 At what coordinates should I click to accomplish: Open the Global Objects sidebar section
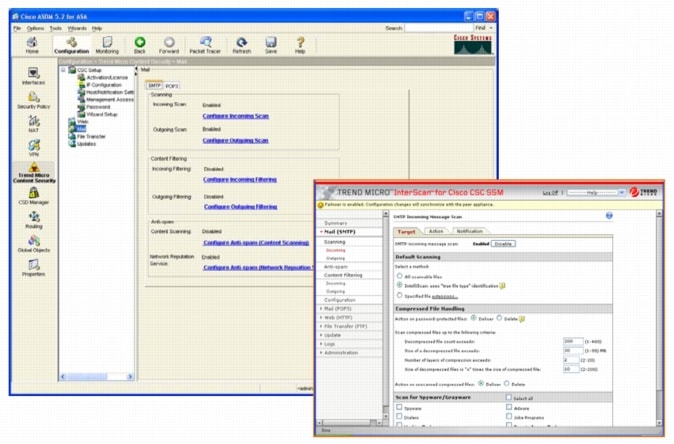coord(34,244)
